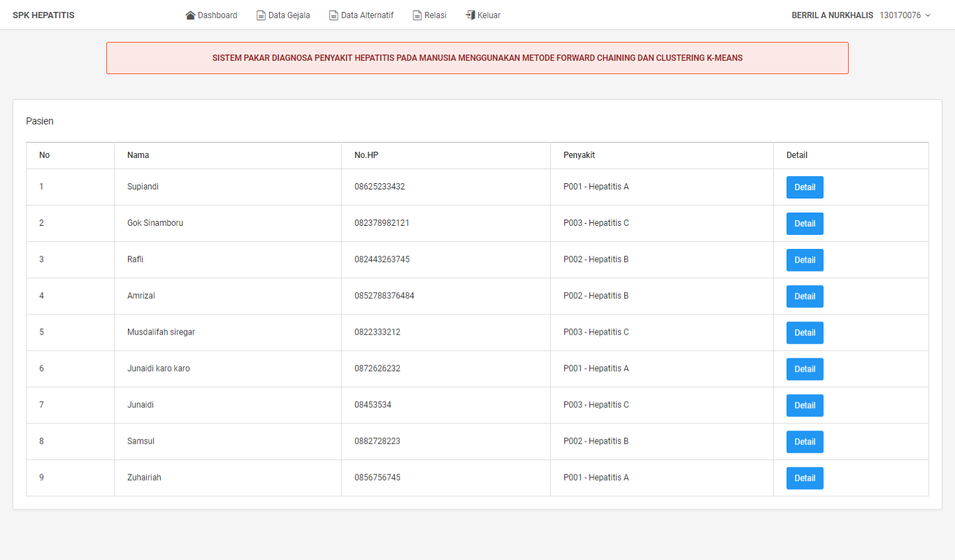Select phone number 0882728223
This screenshot has width=955, height=560.
(378, 441)
